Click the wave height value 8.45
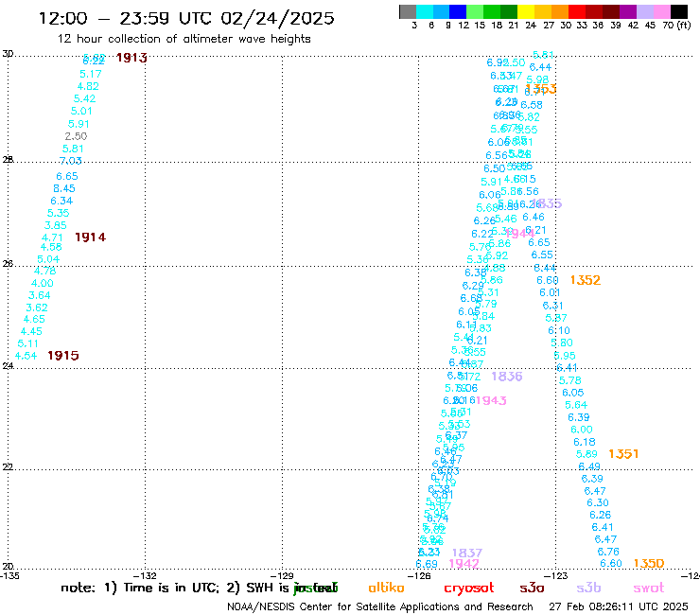Viewport: 700px width, 615px height. (64, 188)
